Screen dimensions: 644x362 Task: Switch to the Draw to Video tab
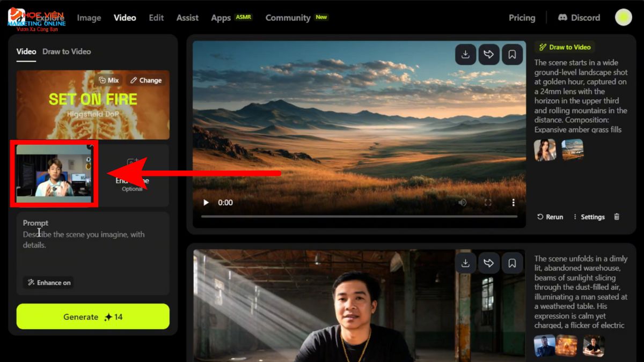67,51
